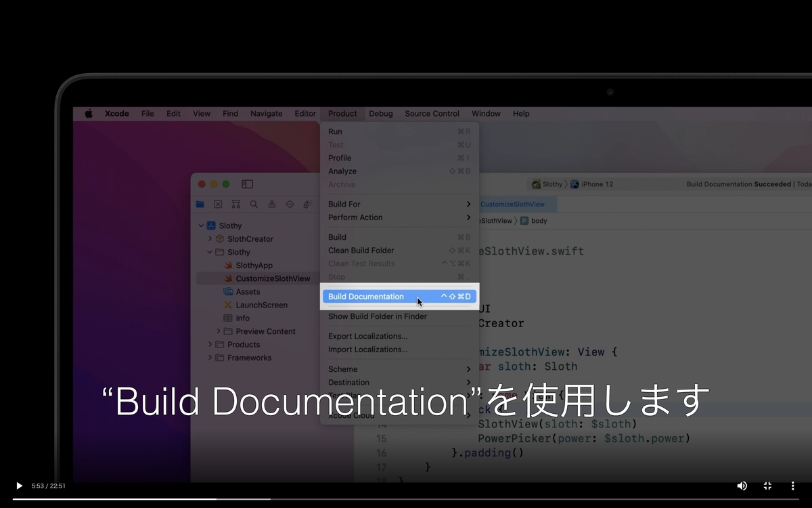The height and width of the screenshot is (508, 812).
Task: Choose Export Localizations…
Action: [x=399, y=336]
